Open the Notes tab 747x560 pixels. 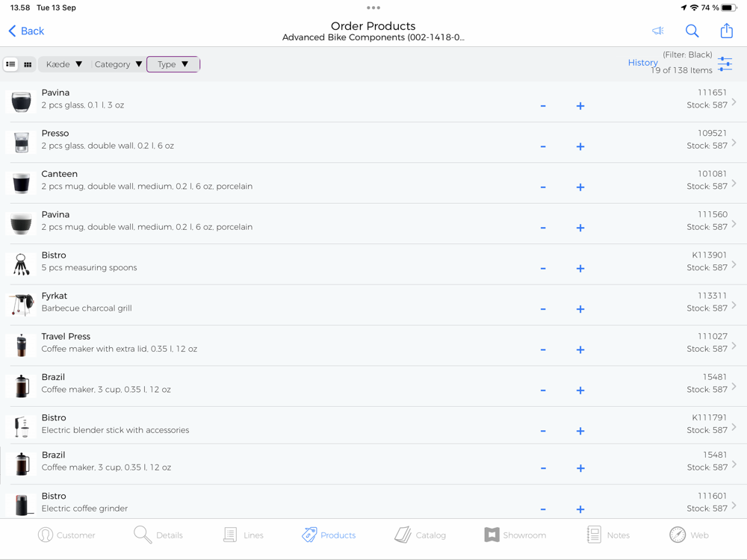(608, 535)
